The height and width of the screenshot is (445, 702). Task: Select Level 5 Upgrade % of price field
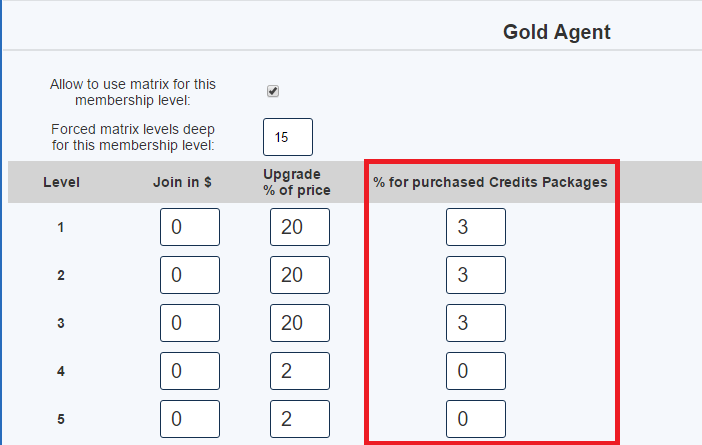300,419
